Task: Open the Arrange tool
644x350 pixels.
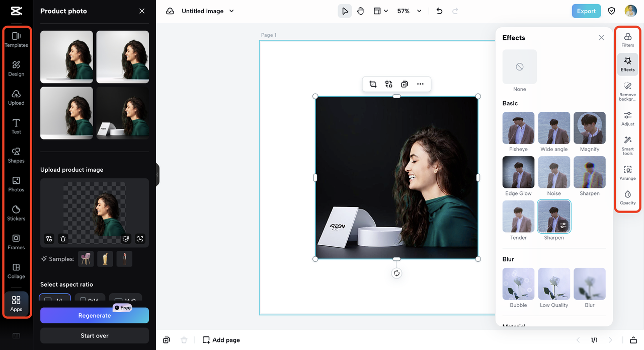Action: coord(627,173)
